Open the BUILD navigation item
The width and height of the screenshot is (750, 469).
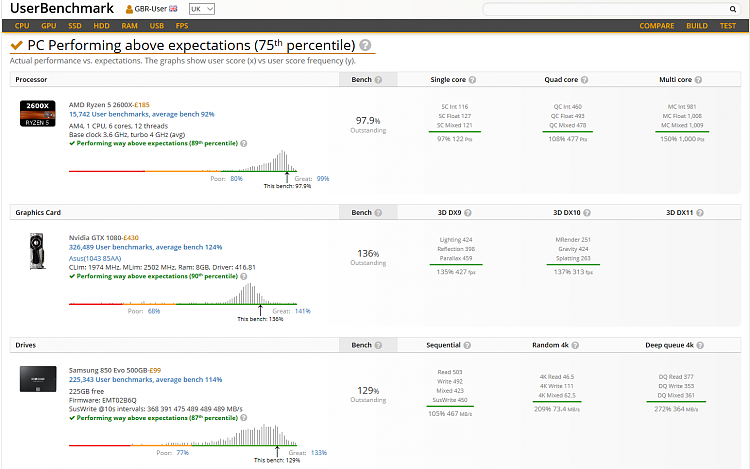coord(697,25)
